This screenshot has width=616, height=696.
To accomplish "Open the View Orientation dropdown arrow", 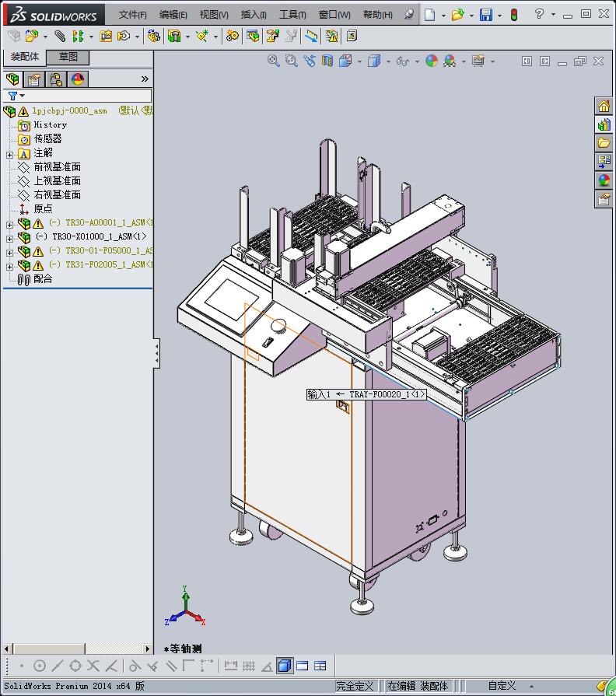I will [359, 61].
